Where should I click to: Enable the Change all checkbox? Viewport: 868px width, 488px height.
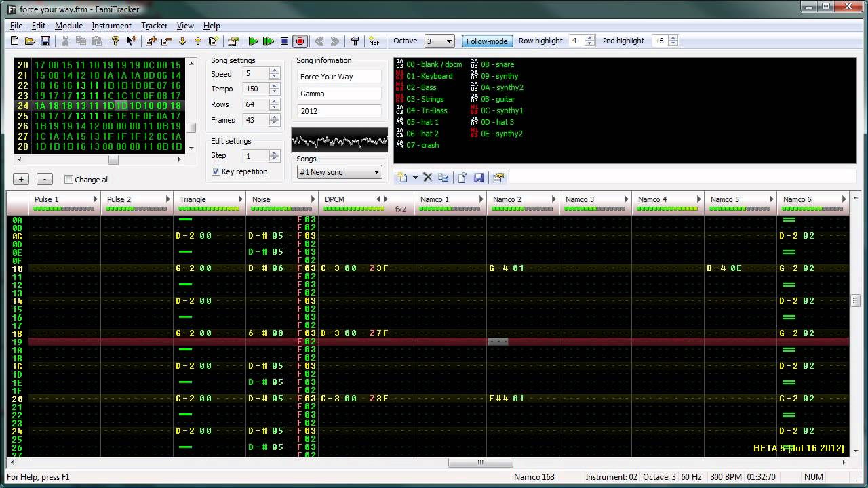click(x=68, y=180)
